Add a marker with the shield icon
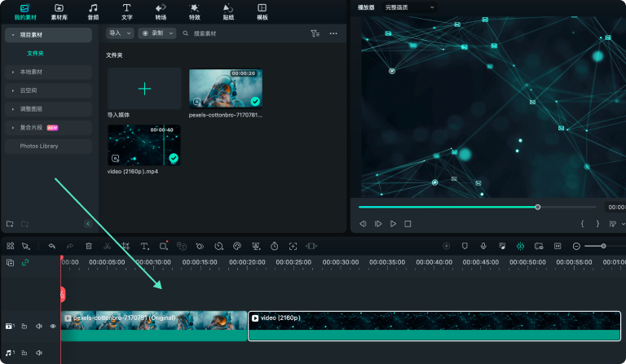 tap(465, 246)
